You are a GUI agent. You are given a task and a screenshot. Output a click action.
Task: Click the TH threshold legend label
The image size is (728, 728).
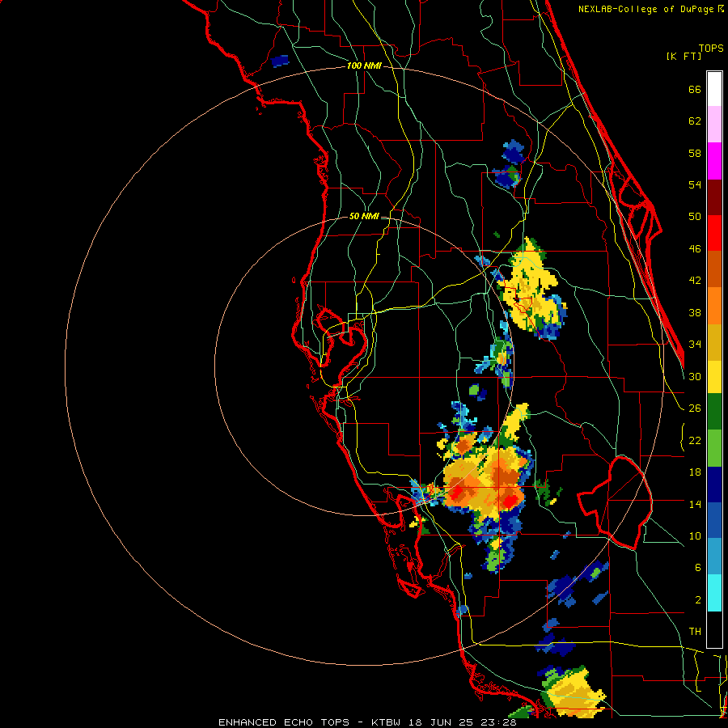[x=695, y=632]
